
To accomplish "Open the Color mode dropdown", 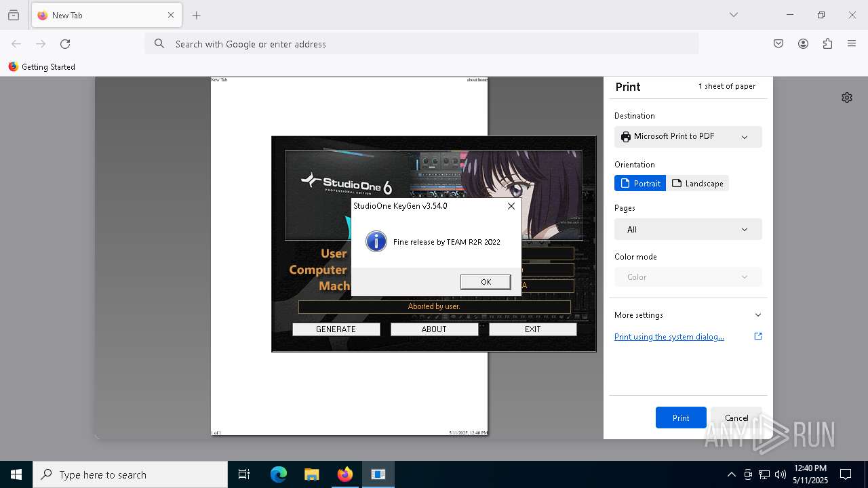I will 688,277.
